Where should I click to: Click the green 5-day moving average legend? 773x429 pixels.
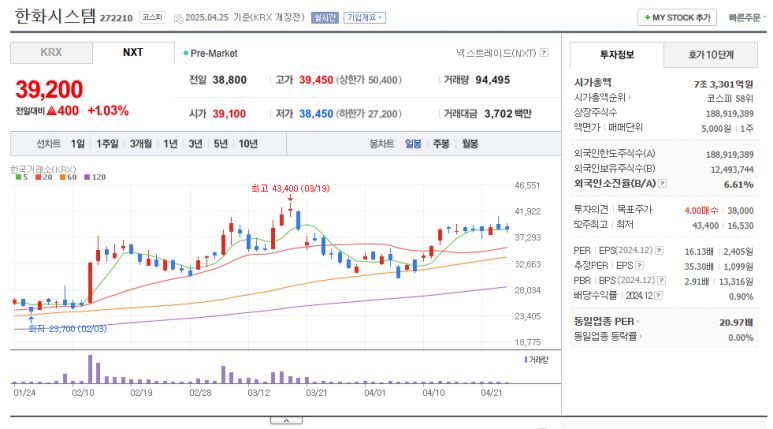[22, 177]
